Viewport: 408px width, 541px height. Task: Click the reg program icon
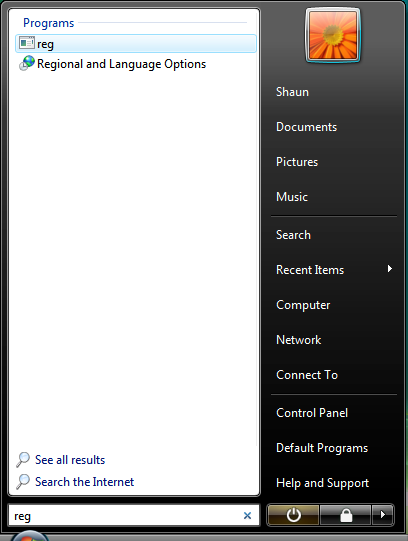(x=27, y=43)
